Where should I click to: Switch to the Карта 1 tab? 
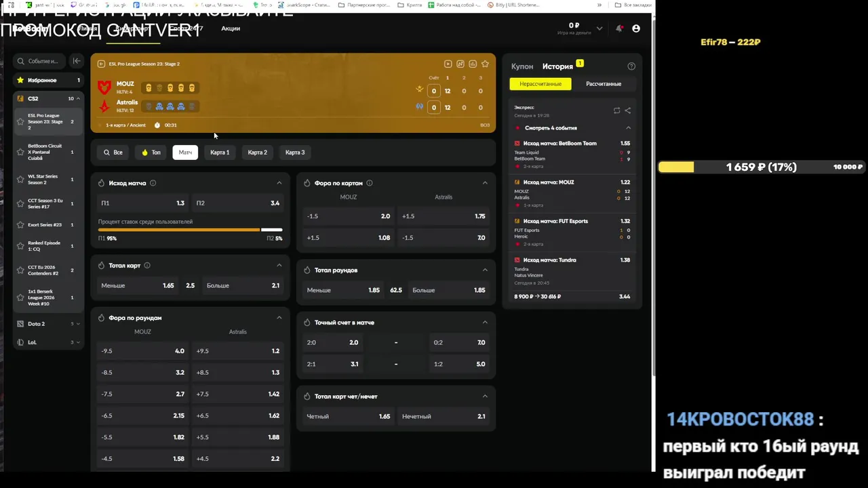pyautogui.click(x=220, y=152)
